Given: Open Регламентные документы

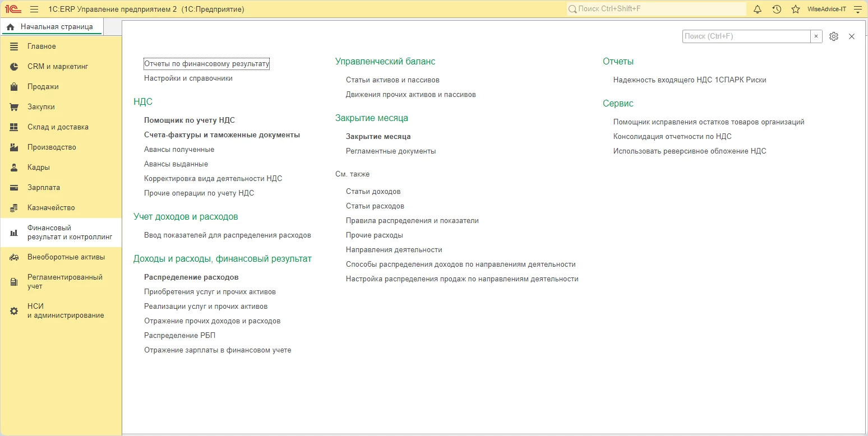Looking at the screenshot, I should pos(391,151).
